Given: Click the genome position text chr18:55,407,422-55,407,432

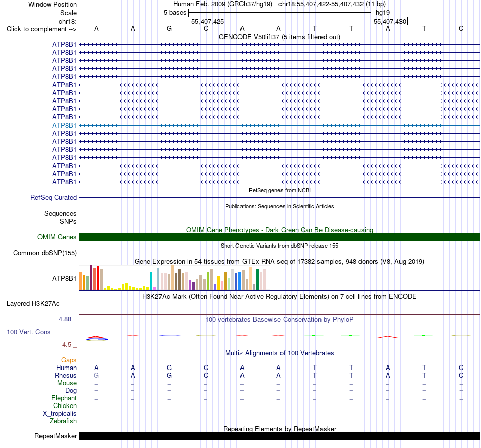Looking at the screenshot, I should pyautogui.click(x=321, y=4).
